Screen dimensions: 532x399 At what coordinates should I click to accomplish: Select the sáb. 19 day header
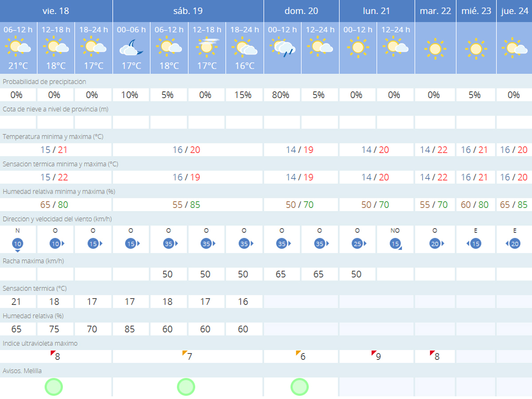coord(188,11)
